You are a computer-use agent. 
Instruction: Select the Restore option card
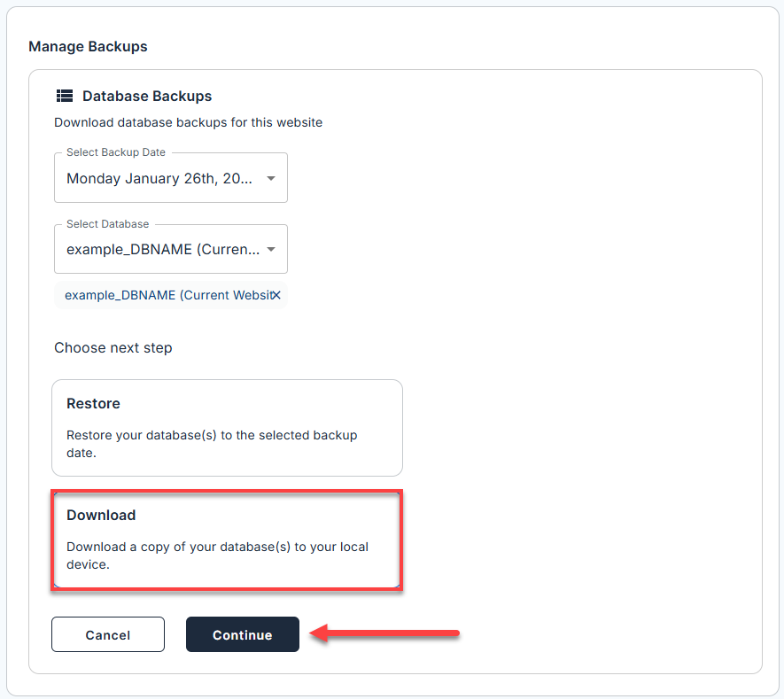tap(227, 428)
